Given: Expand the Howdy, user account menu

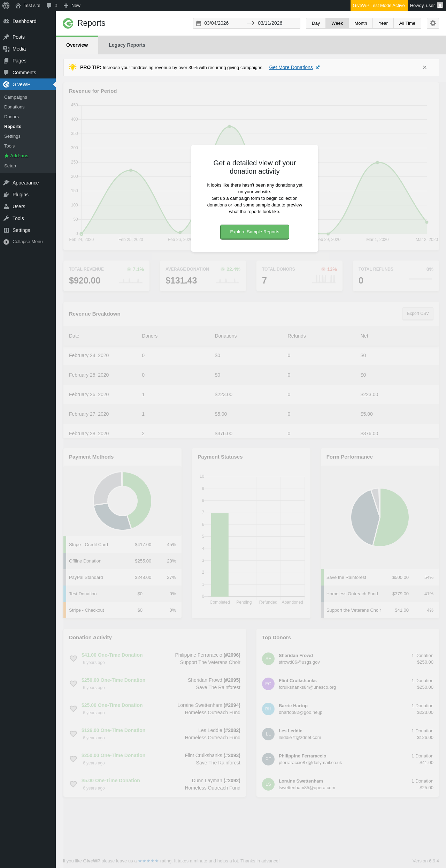Looking at the screenshot, I should point(426,6).
